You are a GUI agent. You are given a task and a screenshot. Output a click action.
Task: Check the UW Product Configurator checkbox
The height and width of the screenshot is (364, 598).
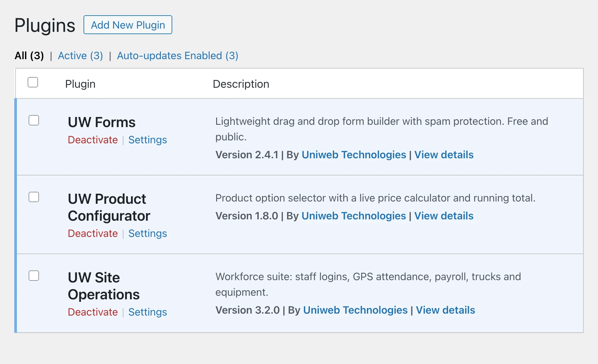[x=34, y=197]
